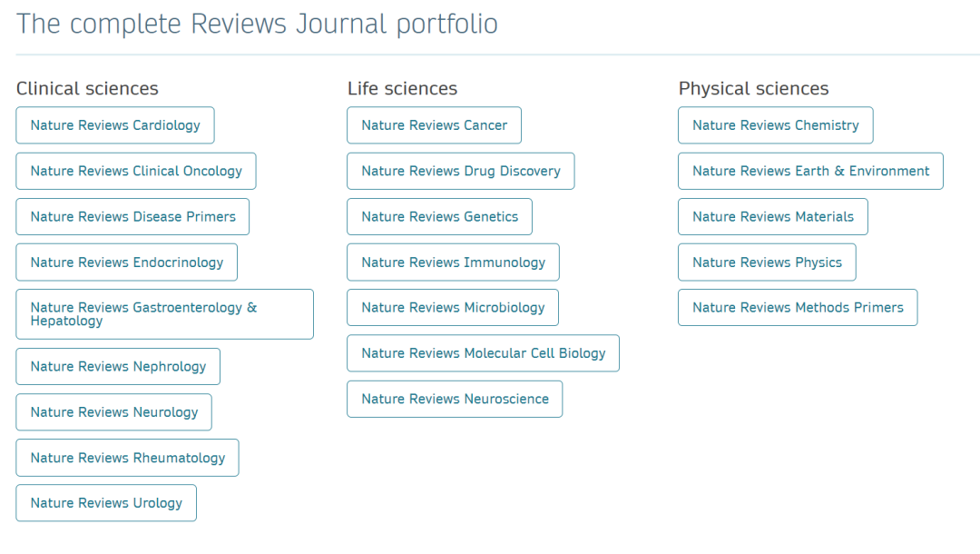Open Nature Reviews Neurology page

tap(113, 412)
